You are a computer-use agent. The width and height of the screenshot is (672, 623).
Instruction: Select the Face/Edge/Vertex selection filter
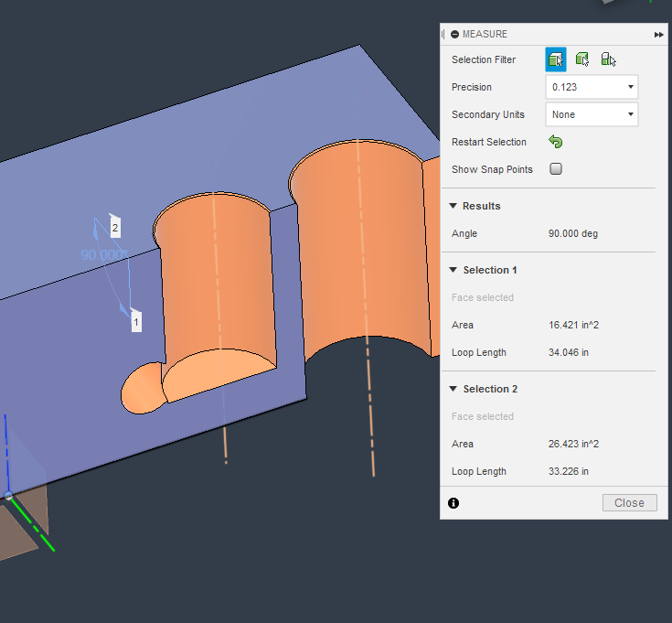[x=555, y=59]
